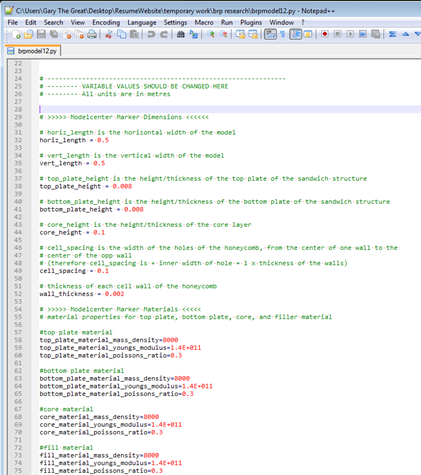Click the Replace icon
421x475 pixels.
coord(193,34)
